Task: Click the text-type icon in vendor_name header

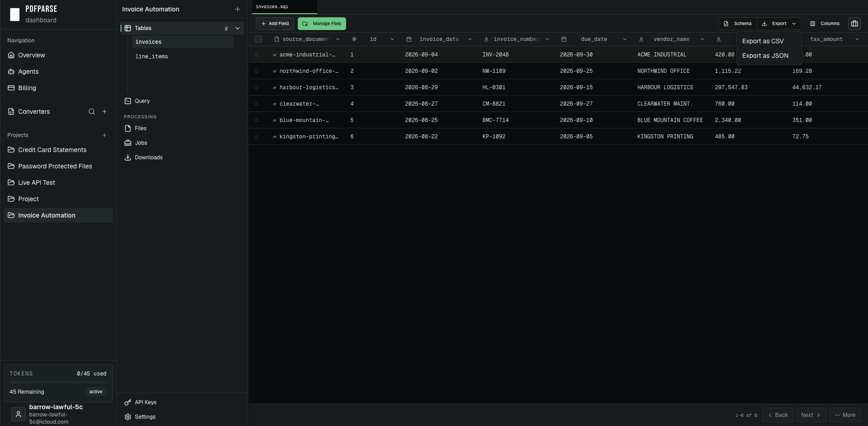Action: click(x=641, y=39)
